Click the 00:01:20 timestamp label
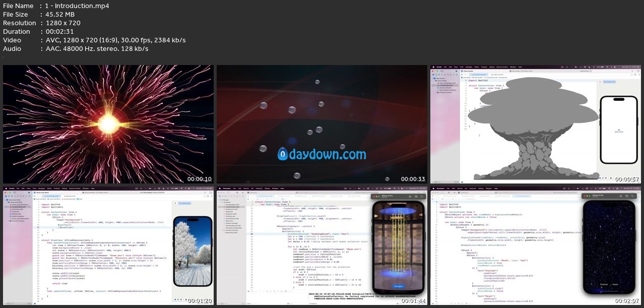The image size is (644, 308). point(200,301)
